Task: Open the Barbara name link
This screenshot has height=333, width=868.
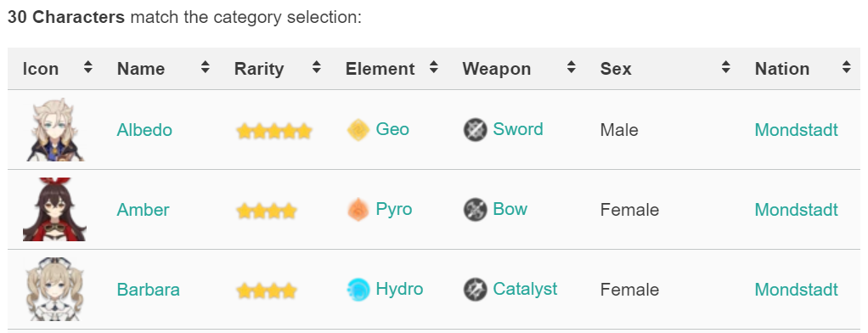Action: pyautogui.click(x=149, y=290)
